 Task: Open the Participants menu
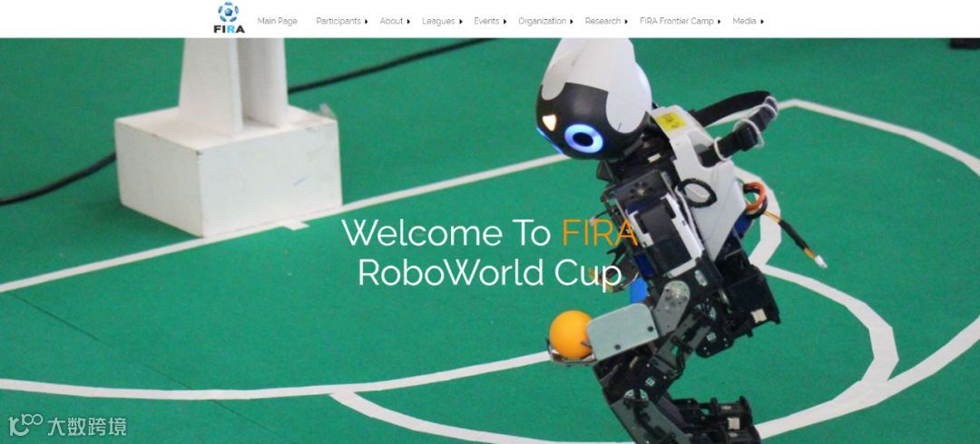pyautogui.click(x=338, y=21)
